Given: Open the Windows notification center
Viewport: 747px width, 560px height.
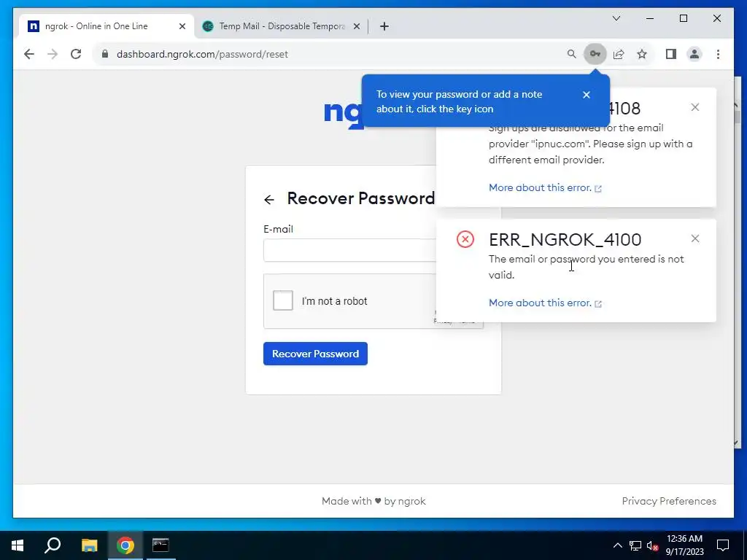Looking at the screenshot, I should 723,545.
